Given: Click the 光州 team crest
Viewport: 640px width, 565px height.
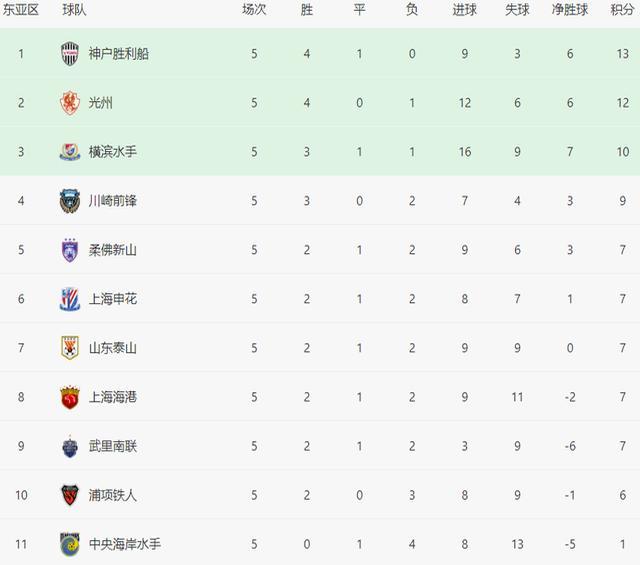Looking at the screenshot, I should coord(70,103).
